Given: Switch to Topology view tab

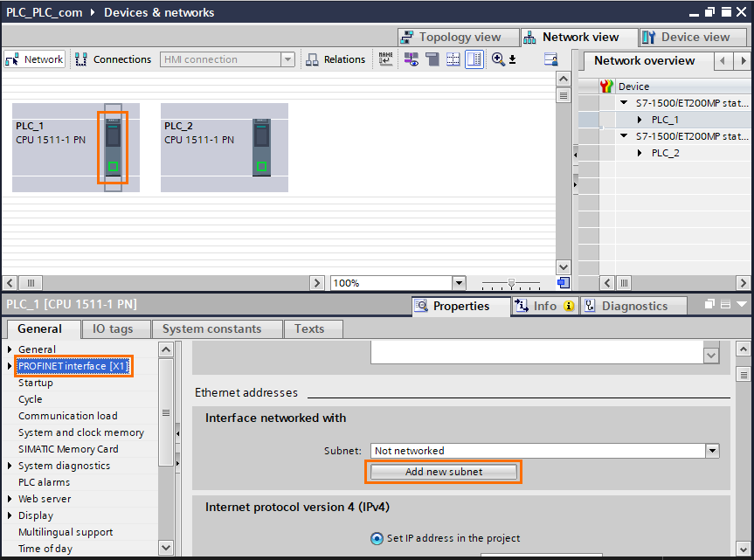Looking at the screenshot, I should click(x=459, y=37).
